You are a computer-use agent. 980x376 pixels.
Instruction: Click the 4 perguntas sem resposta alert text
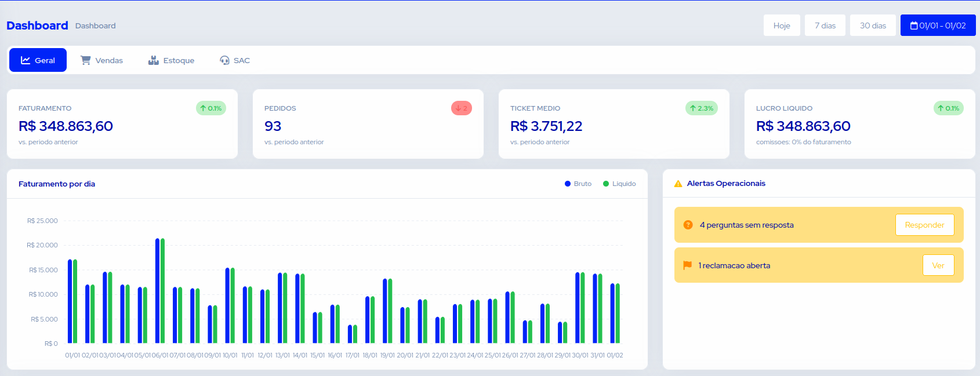coord(747,225)
